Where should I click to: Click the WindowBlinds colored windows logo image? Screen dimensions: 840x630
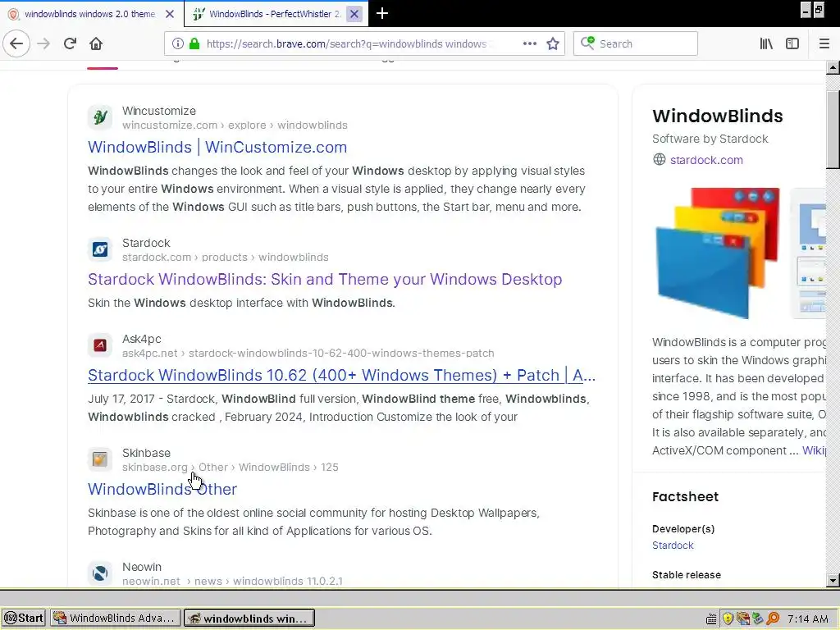[x=717, y=253]
